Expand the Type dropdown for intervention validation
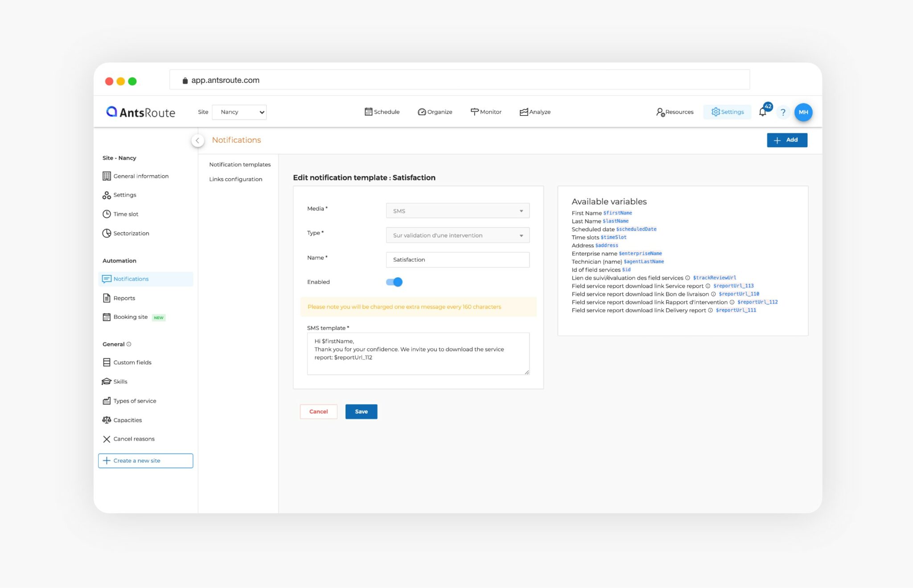The width and height of the screenshot is (913, 588). (457, 235)
